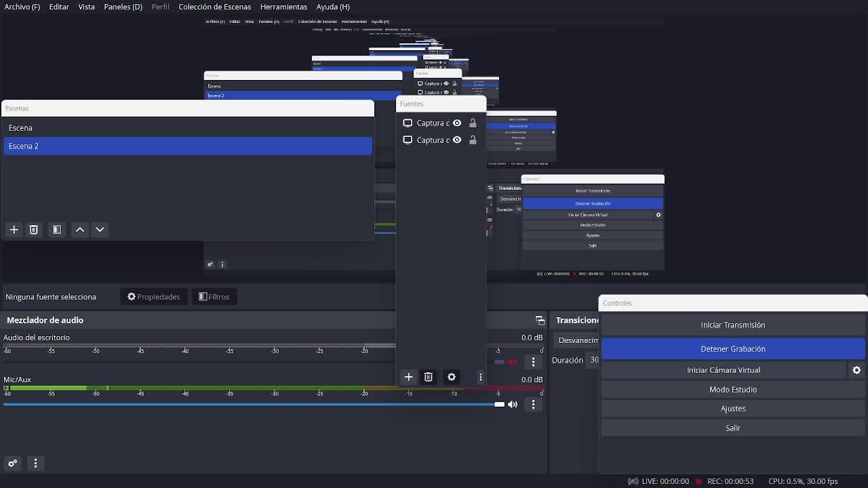The image size is (868, 488).
Task: Click the Ninguna fuente selecciona label
Action: click(51, 297)
